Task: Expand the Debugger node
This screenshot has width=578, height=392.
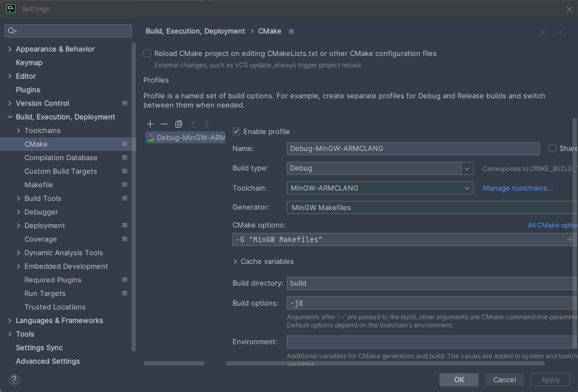Action: (x=18, y=212)
